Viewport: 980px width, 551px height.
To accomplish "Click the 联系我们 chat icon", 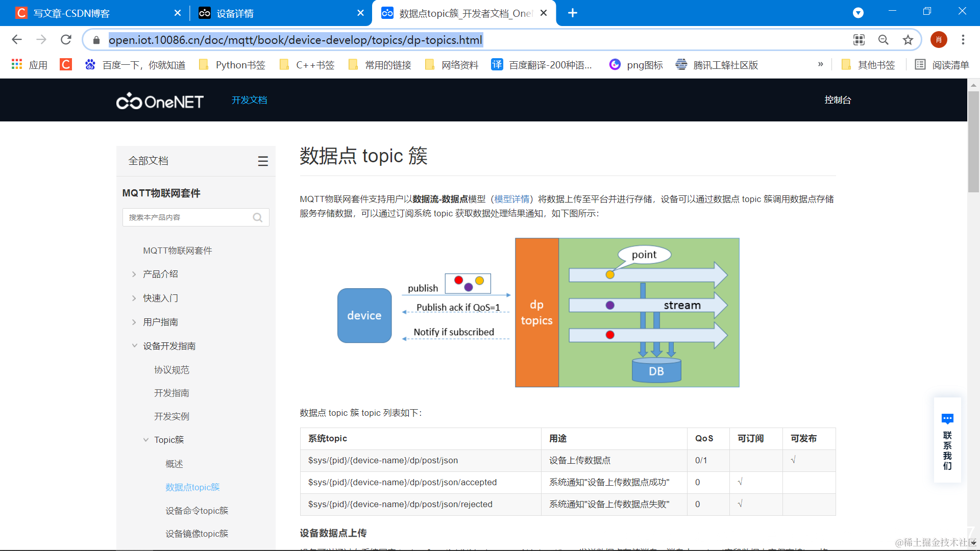I will (947, 419).
